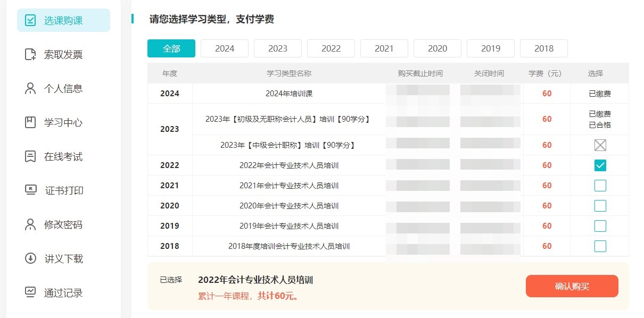This screenshot has height=318, width=644.
Task: Check the 2021年会计专业技术人员培训 checkbox
Action: pyautogui.click(x=600, y=186)
